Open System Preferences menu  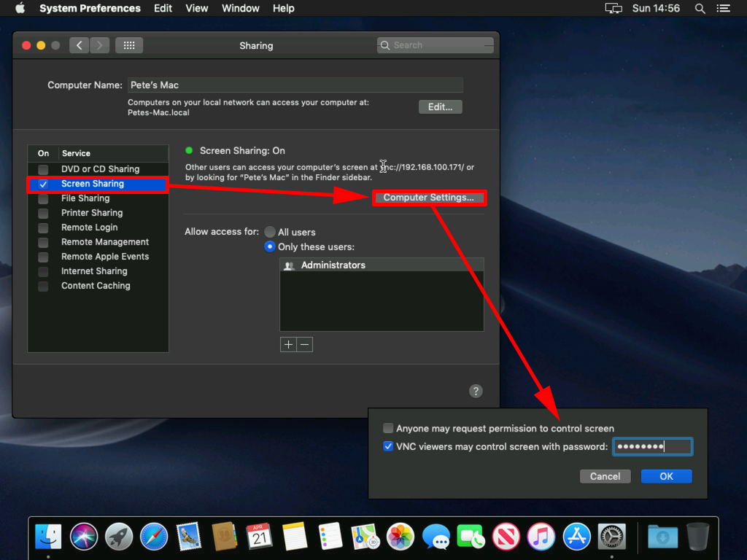[x=90, y=8]
